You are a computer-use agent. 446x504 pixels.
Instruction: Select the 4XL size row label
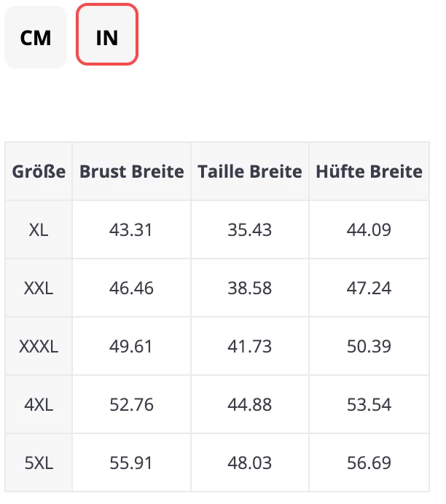pyautogui.click(x=39, y=404)
